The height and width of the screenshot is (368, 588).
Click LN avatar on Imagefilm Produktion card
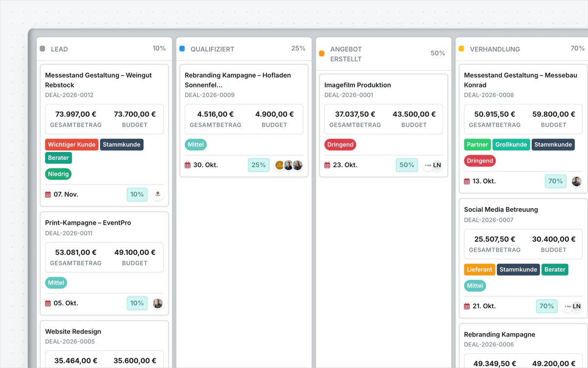[437, 165]
